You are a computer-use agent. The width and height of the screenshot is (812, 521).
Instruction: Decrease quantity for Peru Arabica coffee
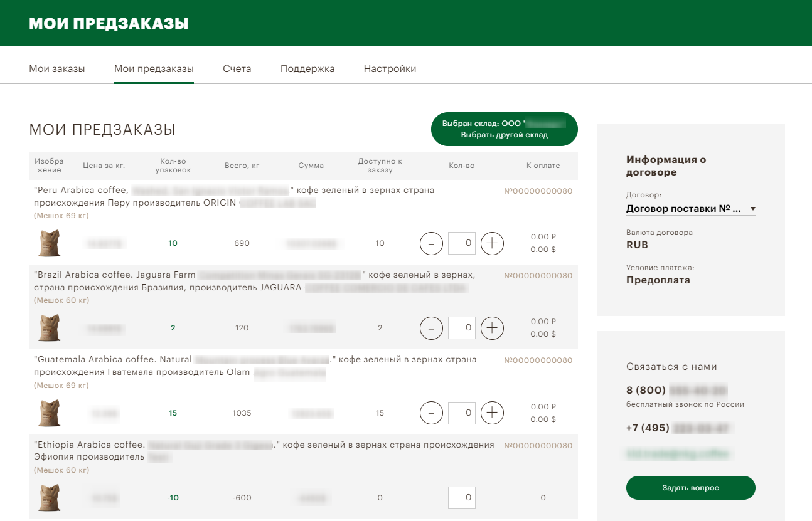tap(431, 243)
